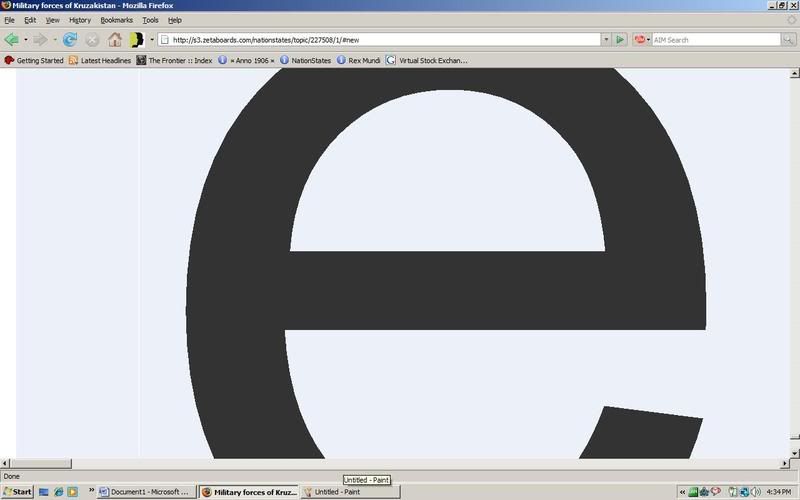Click the green Go arrow beside URL bar
Image resolution: width=800 pixels, height=500 pixels.
pyautogui.click(x=620, y=40)
